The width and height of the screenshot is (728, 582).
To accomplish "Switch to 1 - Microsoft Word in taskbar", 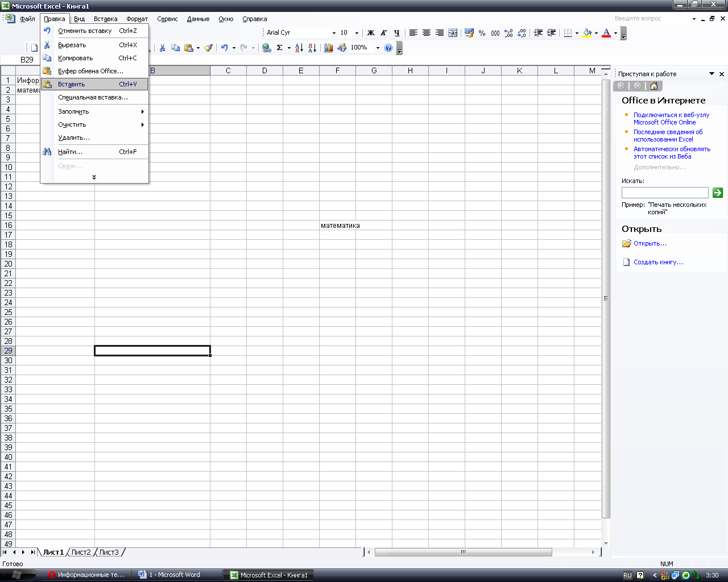I will pyautogui.click(x=176, y=575).
